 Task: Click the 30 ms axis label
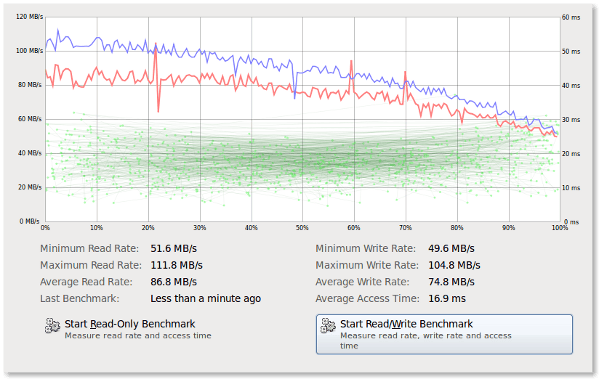[x=571, y=120]
